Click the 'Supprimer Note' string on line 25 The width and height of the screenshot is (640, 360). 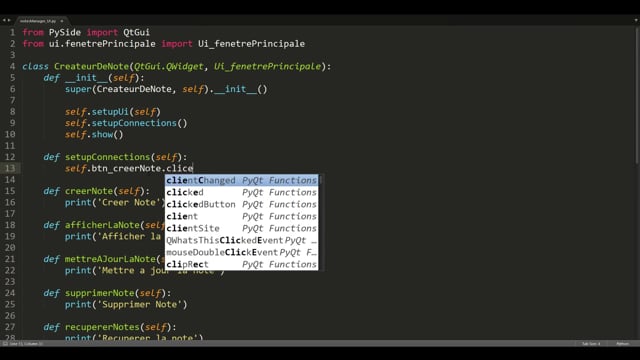pyautogui.click(x=139, y=304)
